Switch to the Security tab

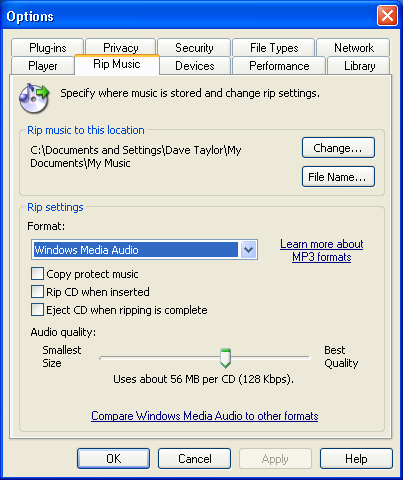tap(194, 48)
